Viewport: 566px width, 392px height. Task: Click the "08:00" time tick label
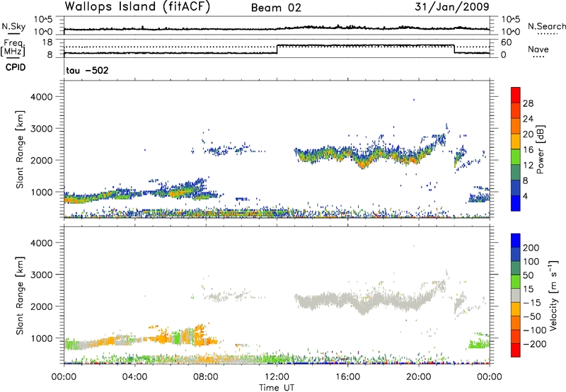[206, 377]
